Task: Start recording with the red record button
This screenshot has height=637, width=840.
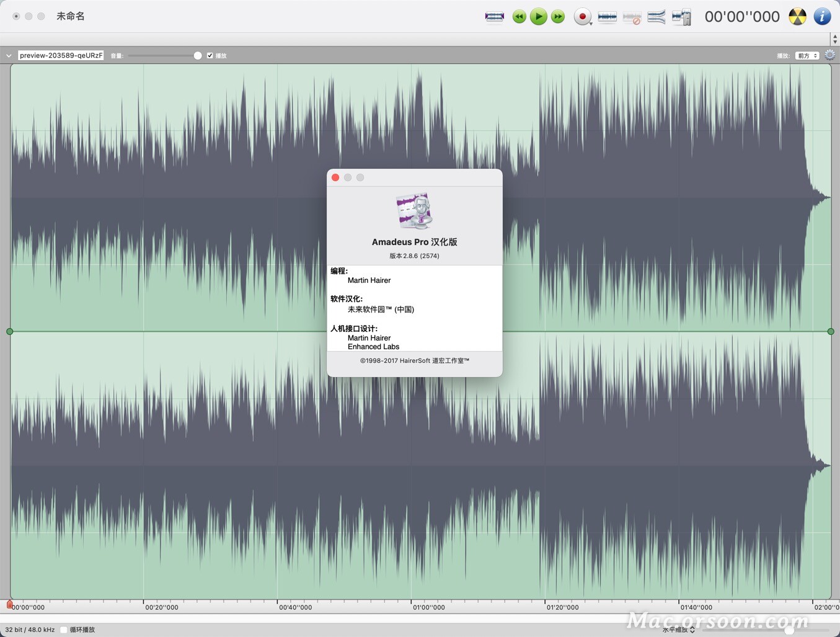Action: [581, 17]
